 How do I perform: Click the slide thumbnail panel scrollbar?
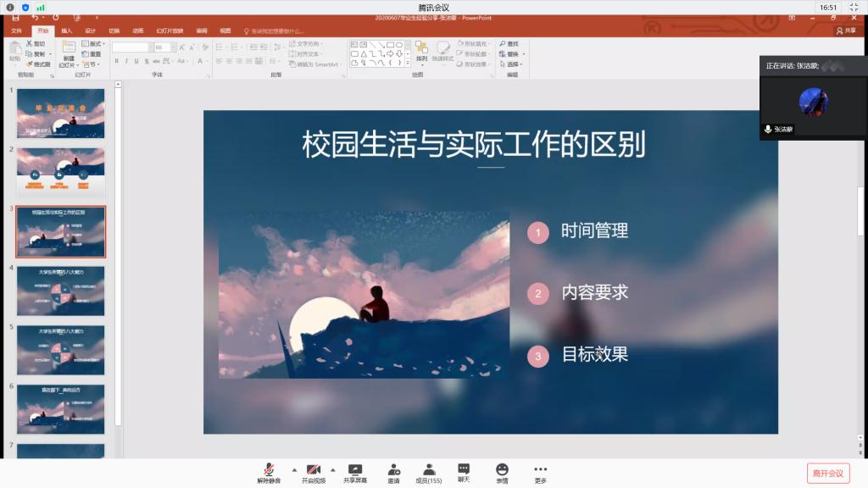pos(118,254)
